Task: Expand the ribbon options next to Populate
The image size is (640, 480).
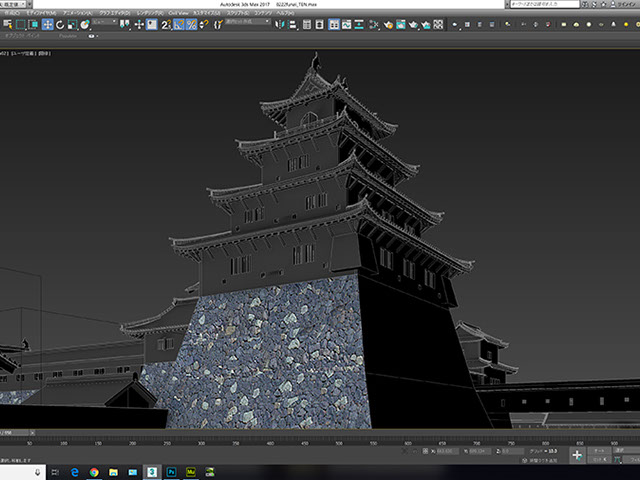Action: [x=94, y=36]
